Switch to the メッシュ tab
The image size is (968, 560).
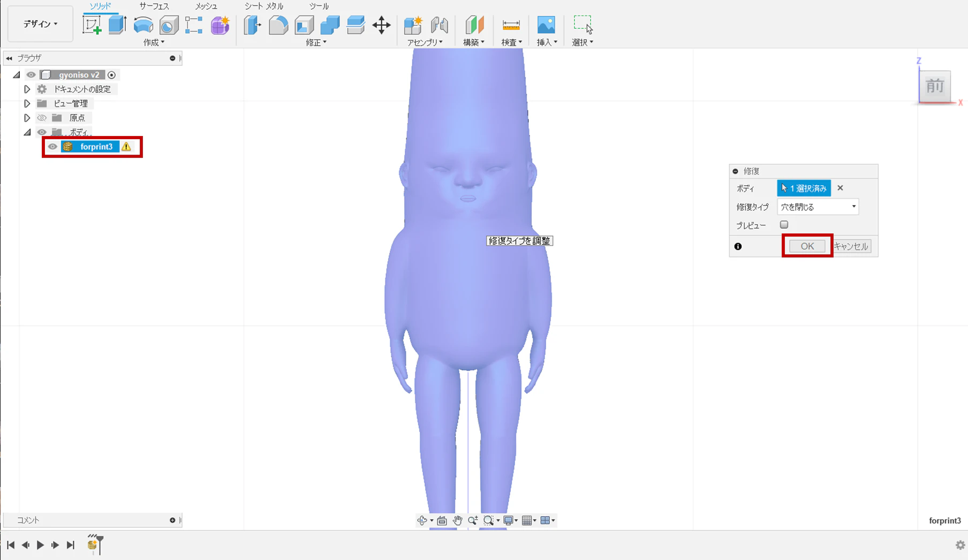206,6
